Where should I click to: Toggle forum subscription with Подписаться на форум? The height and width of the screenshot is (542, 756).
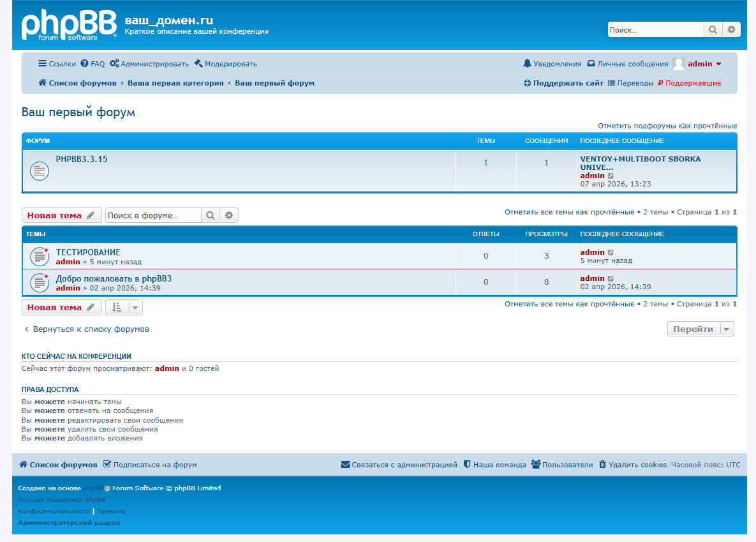tap(150, 465)
